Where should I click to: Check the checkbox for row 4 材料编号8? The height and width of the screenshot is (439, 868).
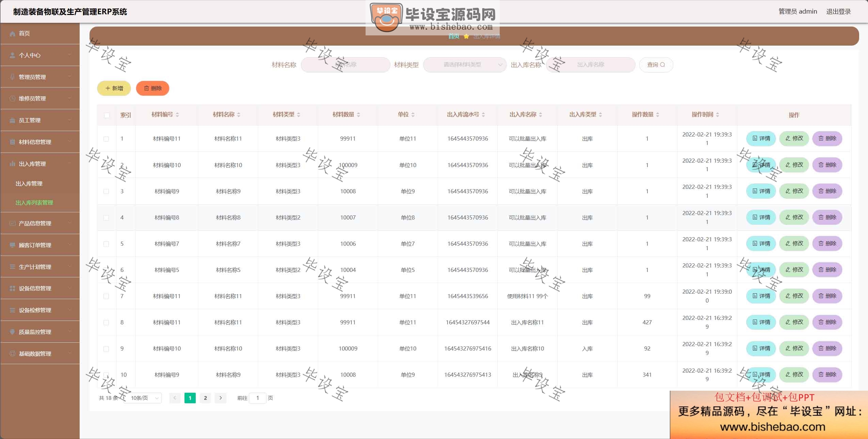(x=106, y=217)
